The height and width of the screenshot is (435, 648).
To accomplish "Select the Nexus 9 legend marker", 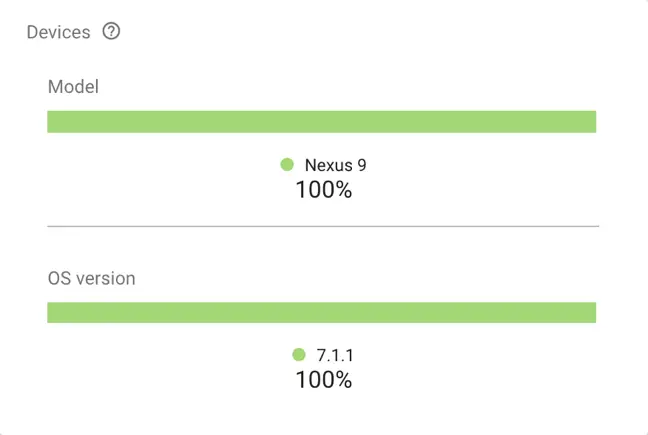I will coord(287,164).
